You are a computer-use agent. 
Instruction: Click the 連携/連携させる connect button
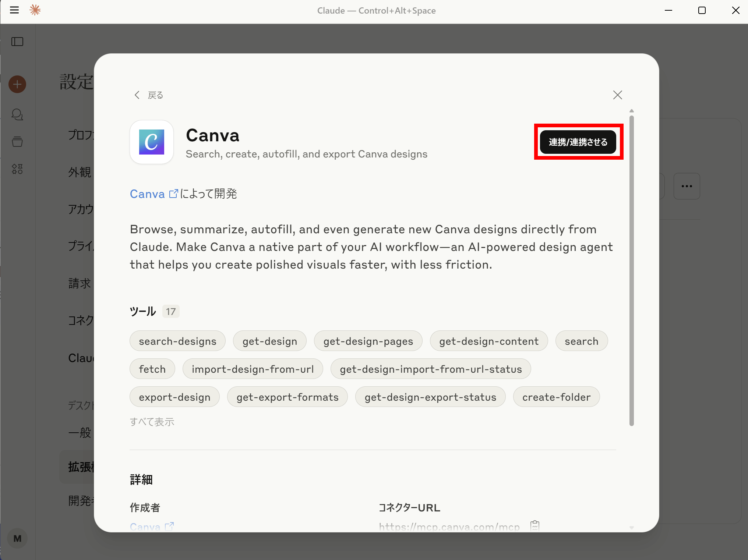pos(578,142)
